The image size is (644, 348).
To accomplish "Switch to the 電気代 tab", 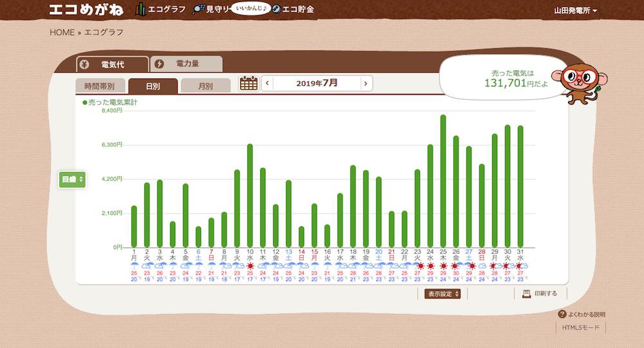I will click(x=113, y=64).
